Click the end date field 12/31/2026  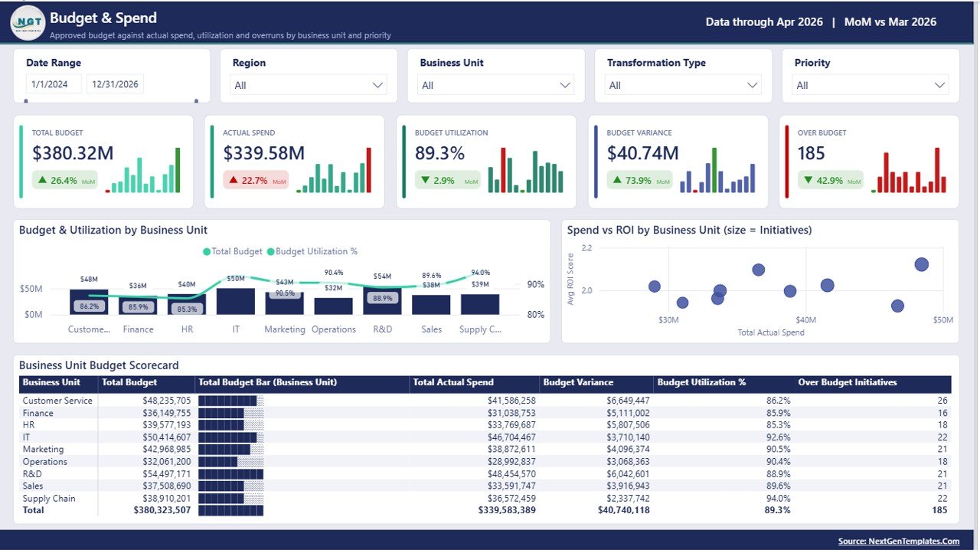pyautogui.click(x=115, y=84)
